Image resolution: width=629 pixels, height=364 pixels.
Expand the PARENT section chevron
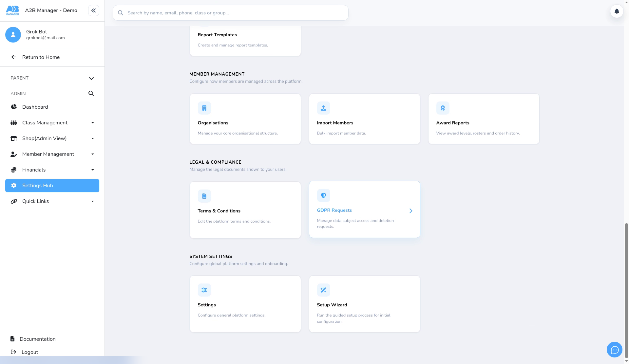pyautogui.click(x=91, y=79)
